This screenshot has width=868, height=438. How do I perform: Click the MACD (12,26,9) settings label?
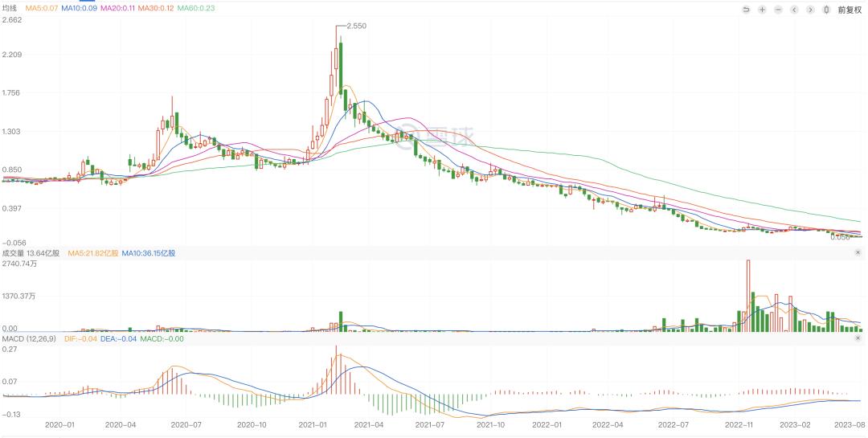[x=29, y=338]
